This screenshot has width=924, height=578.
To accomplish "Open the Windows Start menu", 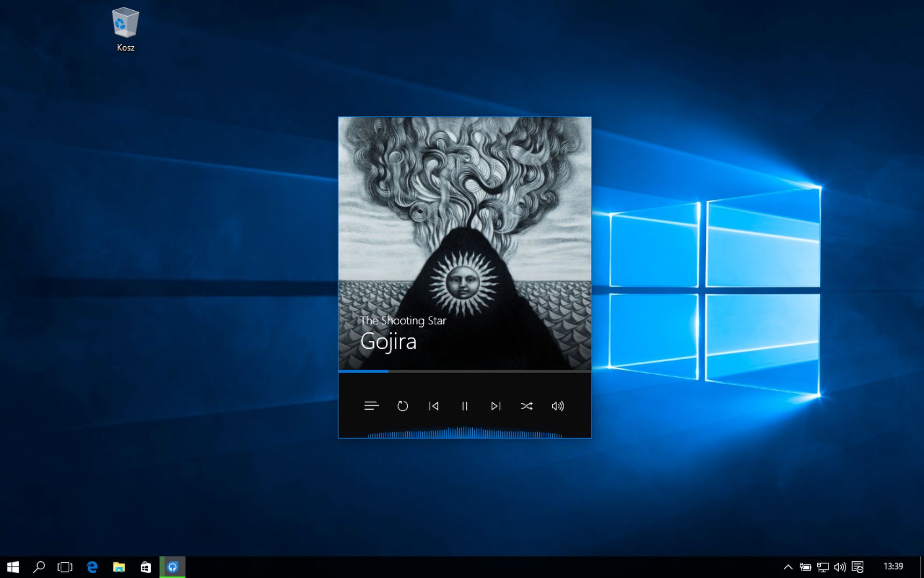I will [13, 567].
